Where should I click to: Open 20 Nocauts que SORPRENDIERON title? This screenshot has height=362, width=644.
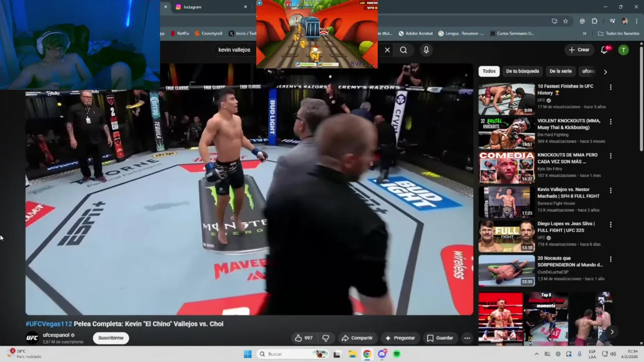pos(570,261)
